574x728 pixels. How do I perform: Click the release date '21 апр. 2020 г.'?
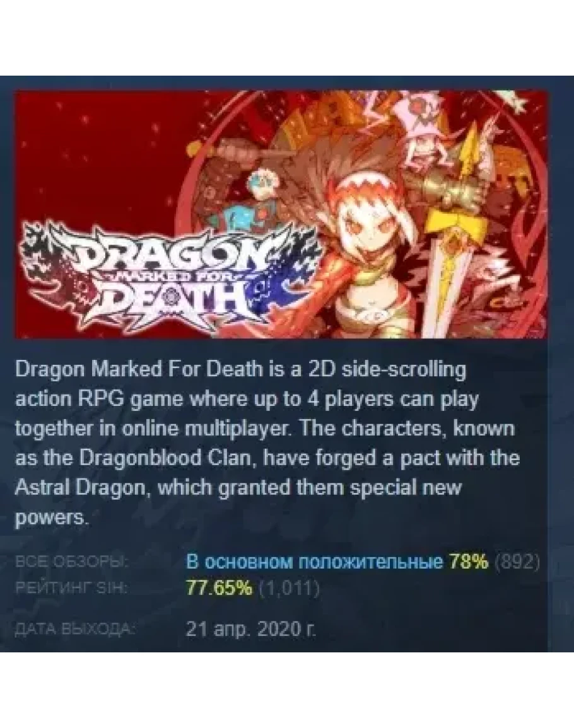point(251,630)
